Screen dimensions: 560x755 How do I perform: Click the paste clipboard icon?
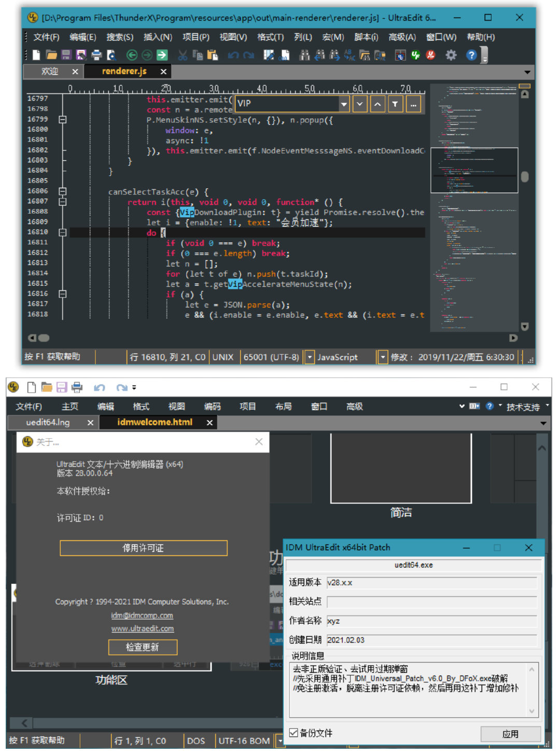[x=212, y=55]
